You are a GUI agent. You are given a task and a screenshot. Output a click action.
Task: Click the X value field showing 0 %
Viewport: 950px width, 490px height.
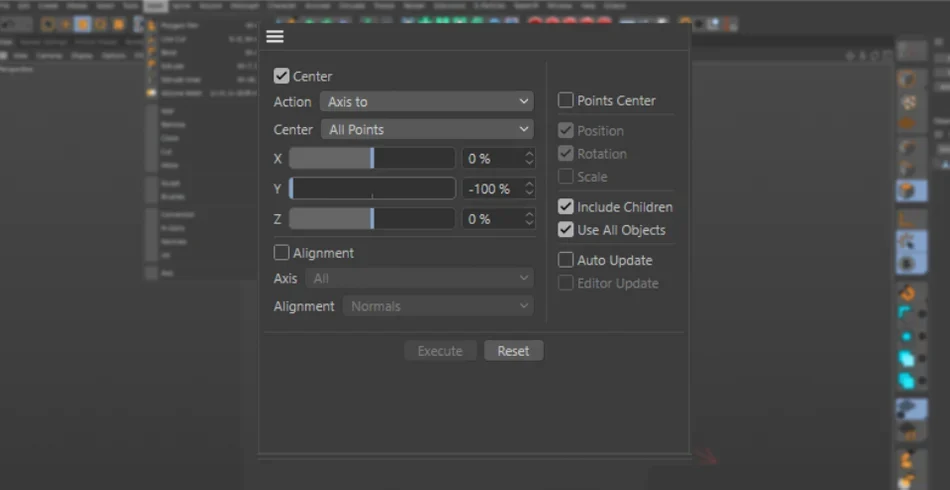tap(493, 159)
